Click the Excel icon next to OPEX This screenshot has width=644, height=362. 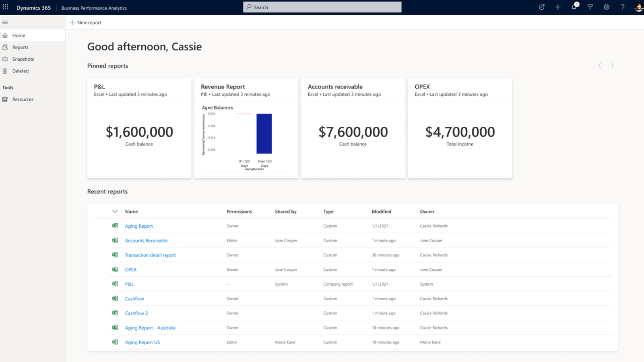115,269
